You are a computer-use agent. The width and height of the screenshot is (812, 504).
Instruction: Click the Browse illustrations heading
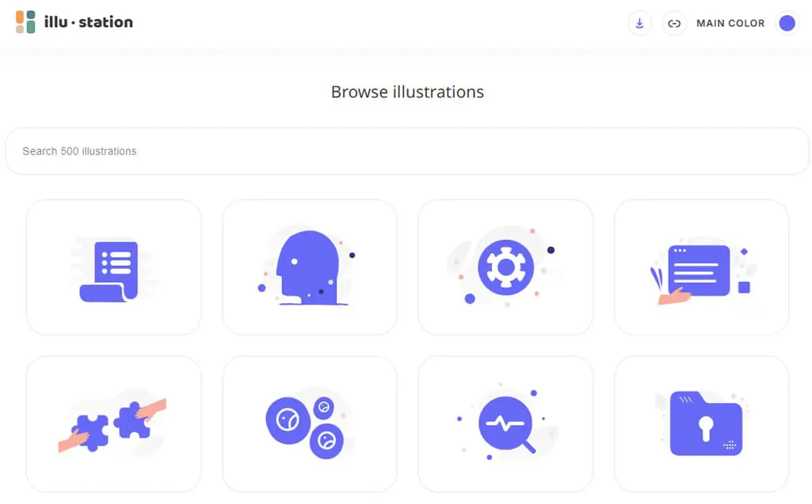tap(407, 92)
